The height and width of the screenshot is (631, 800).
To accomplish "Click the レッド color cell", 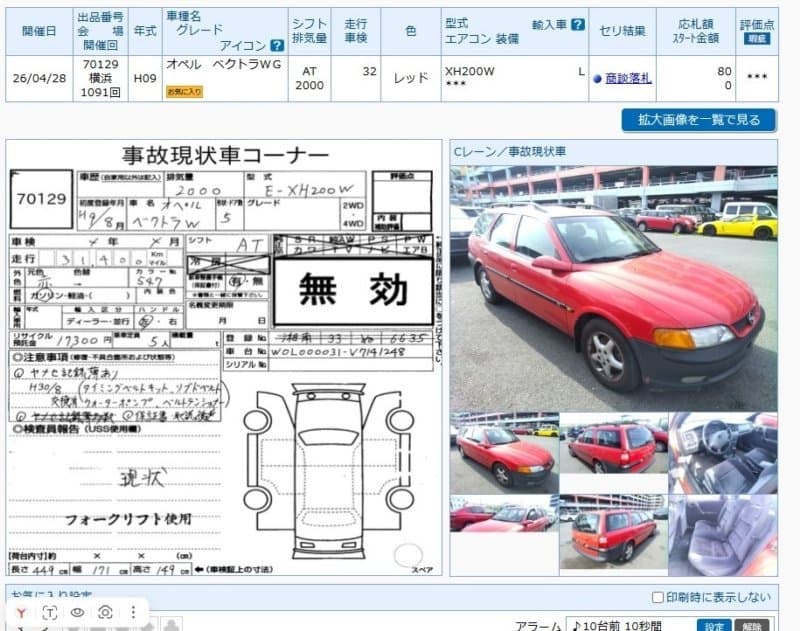I will tap(411, 79).
